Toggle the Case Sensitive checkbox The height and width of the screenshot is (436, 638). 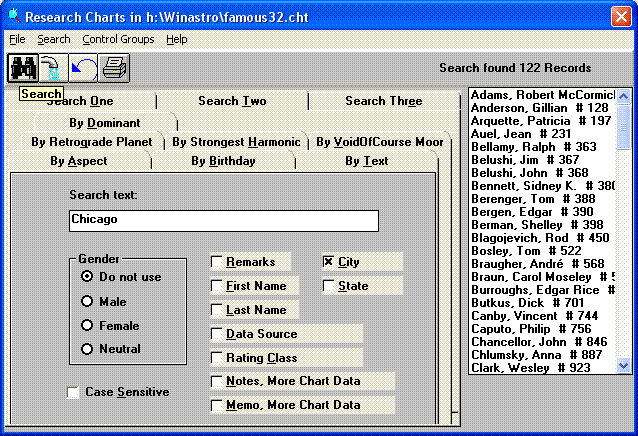click(x=73, y=392)
